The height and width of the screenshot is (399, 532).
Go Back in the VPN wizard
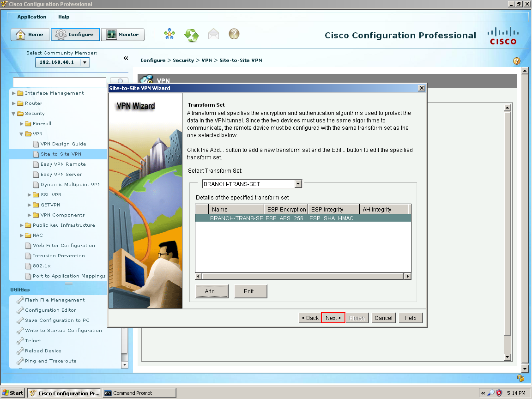click(x=310, y=318)
